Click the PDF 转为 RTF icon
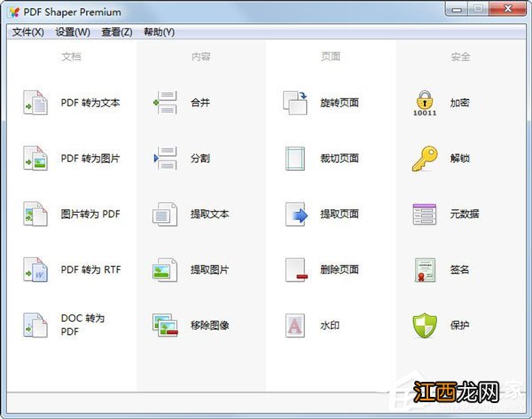The image size is (532, 419). [x=35, y=269]
